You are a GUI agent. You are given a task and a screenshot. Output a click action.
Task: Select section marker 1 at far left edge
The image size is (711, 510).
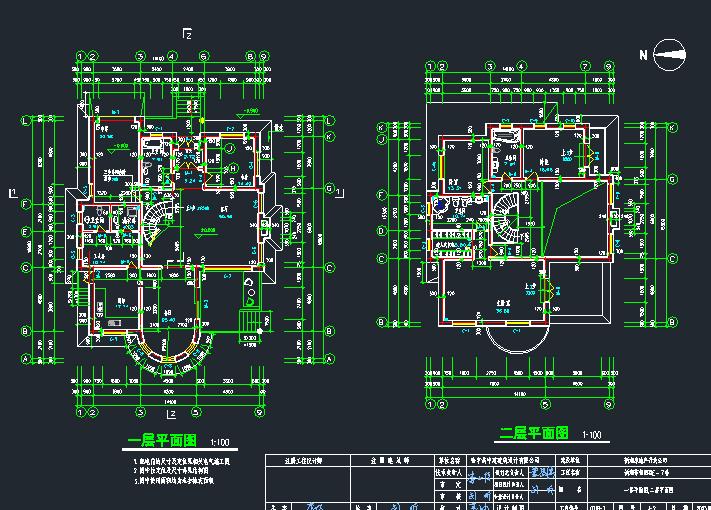[x=11, y=192]
